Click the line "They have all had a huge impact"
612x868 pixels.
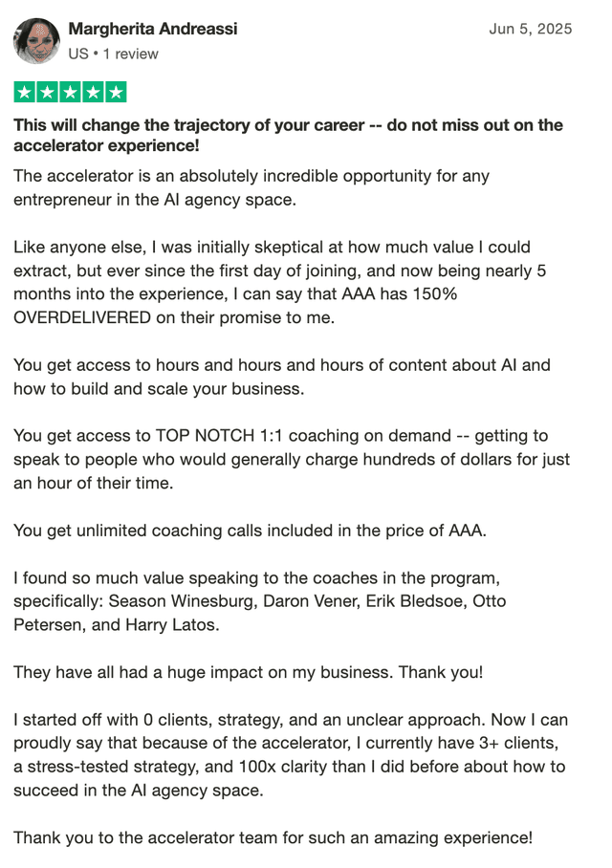248,672
